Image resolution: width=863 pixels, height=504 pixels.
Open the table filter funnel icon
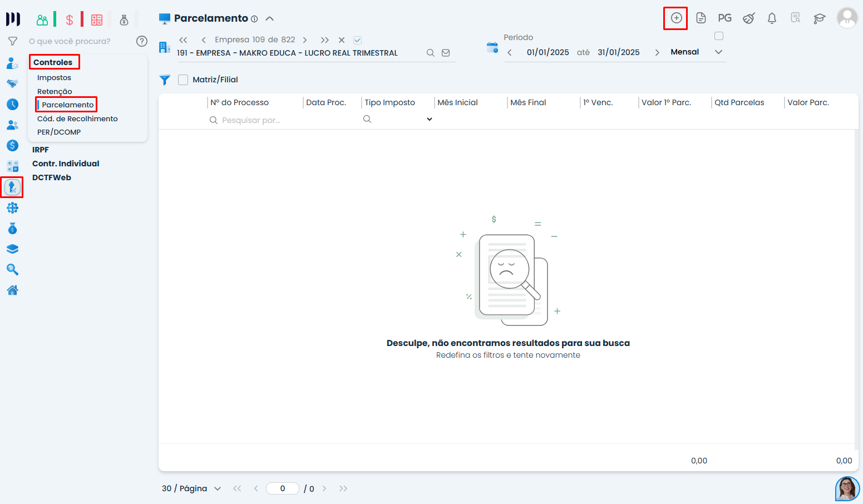coord(165,80)
